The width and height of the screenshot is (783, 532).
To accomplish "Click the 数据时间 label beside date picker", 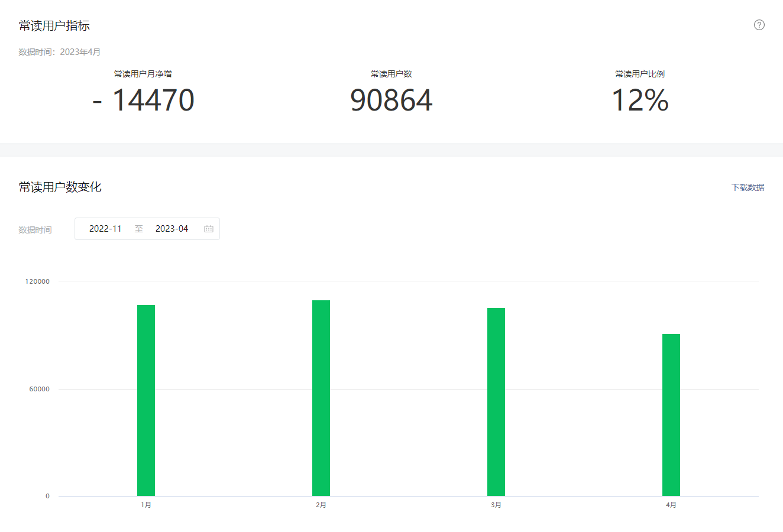I will pos(35,230).
